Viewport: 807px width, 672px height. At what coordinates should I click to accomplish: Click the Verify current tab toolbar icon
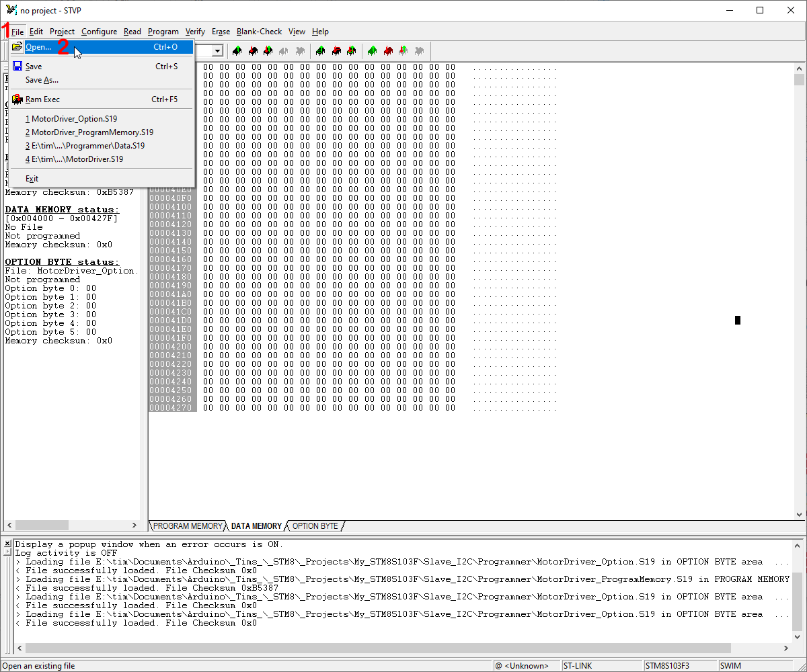click(x=268, y=51)
